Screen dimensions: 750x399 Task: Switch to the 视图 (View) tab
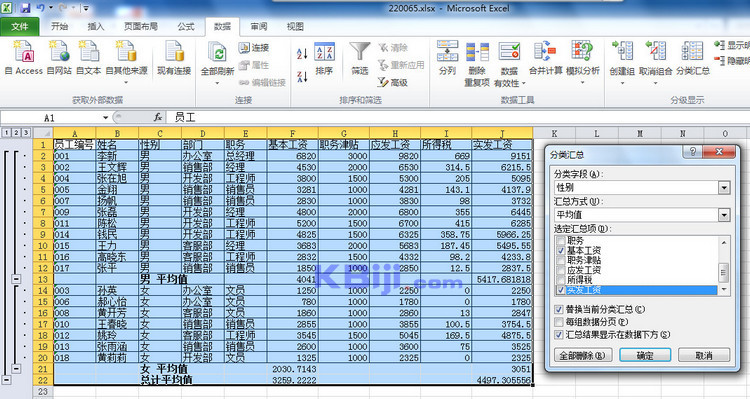tap(295, 27)
